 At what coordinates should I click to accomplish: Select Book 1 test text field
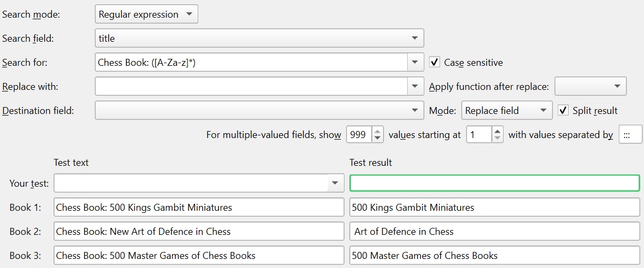pyautogui.click(x=199, y=208)
